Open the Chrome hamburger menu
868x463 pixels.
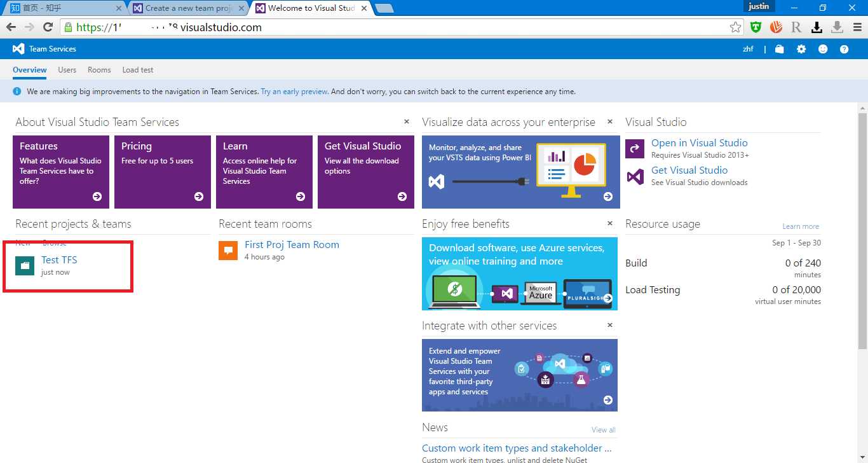[x=857, y=27]
